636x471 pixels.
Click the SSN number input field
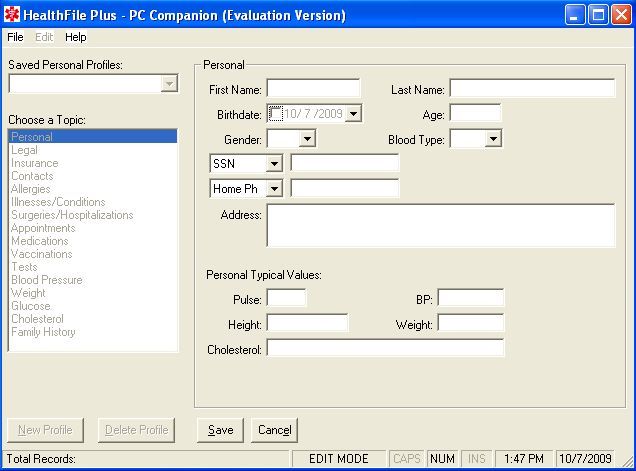coord(345,163)
